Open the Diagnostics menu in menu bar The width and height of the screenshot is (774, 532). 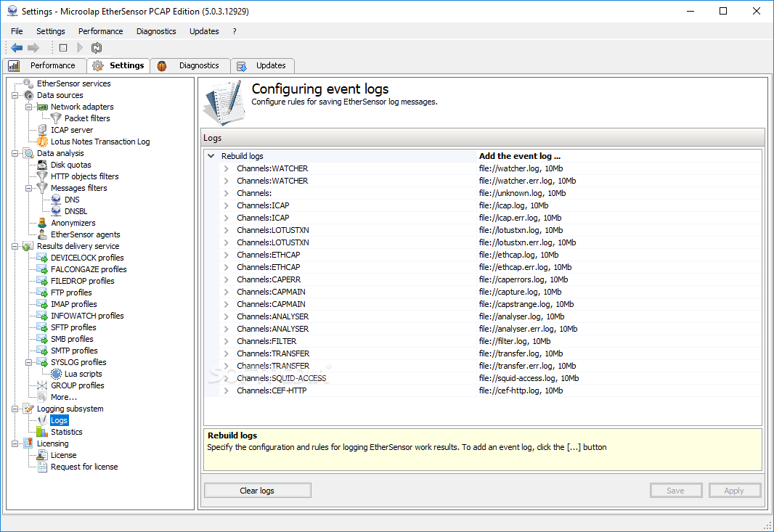[x=156, y=31]
